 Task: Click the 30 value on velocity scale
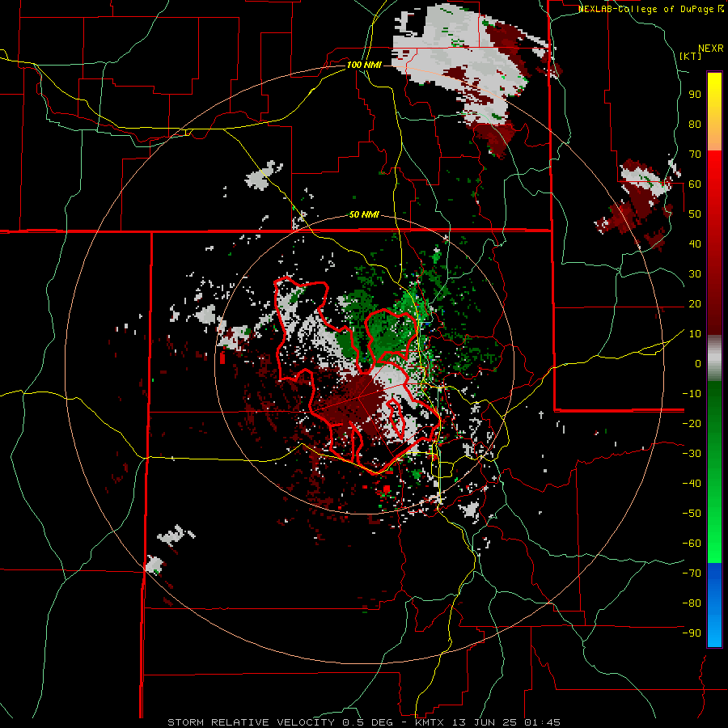695,274
